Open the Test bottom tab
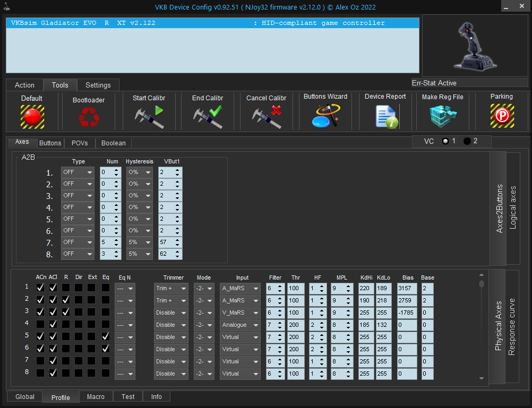 [x=128, y=396]
